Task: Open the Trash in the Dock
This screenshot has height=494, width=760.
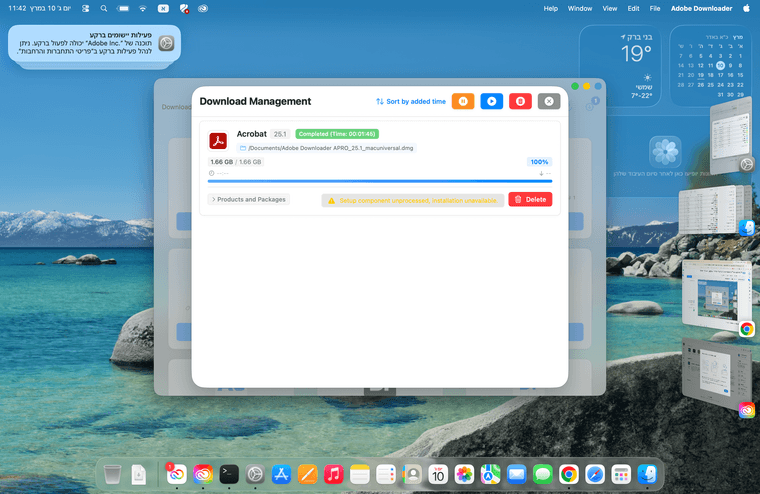Action: (x=113, y=474)
